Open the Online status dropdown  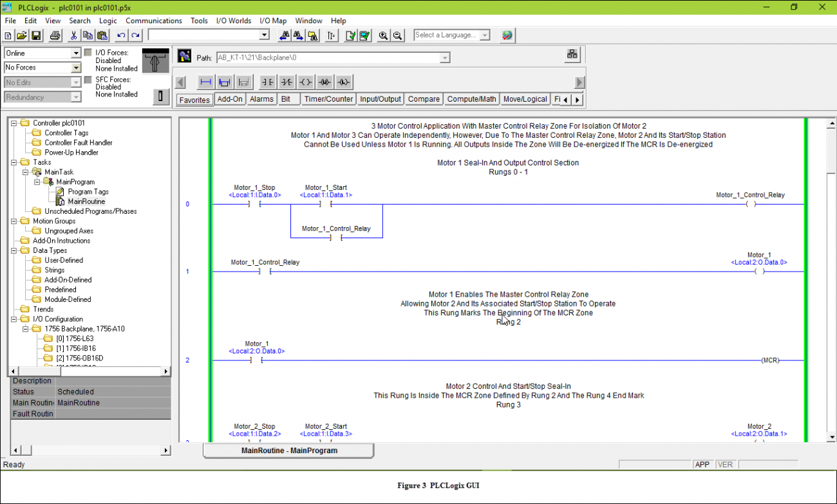coord(76,53)
